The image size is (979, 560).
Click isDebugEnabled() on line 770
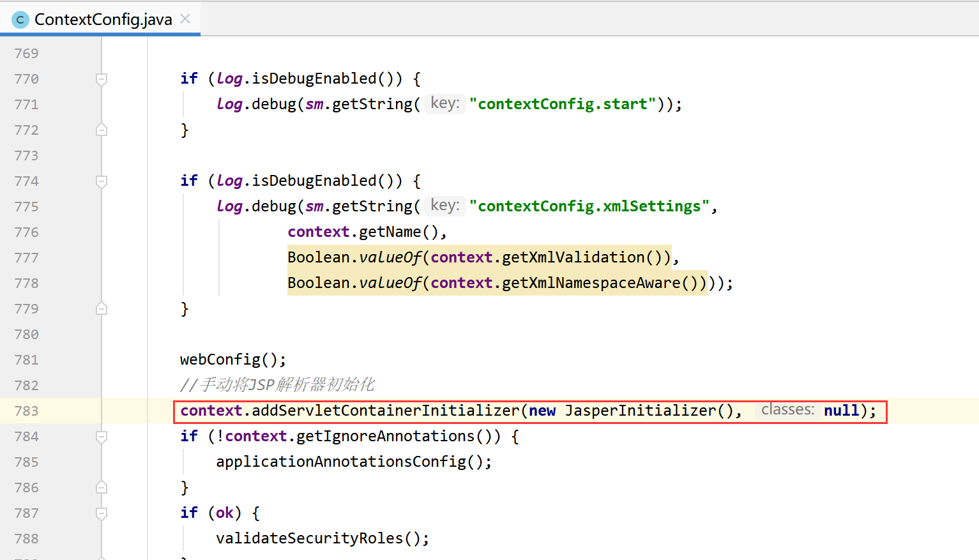[323, 79]
